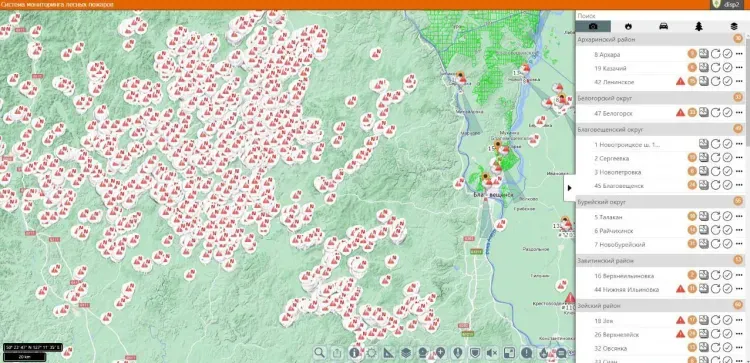
Task: Open the info tool in bottom toolbar
Action: coord(354,353)
